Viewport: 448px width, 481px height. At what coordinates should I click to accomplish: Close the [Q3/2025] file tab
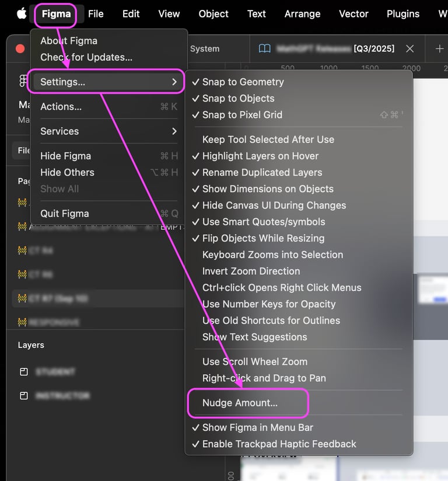click(x=409, y=48)
